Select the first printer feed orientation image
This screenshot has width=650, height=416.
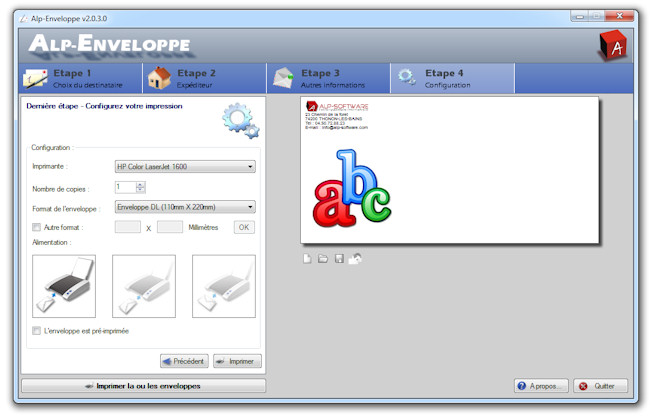(x=64, y=286)
